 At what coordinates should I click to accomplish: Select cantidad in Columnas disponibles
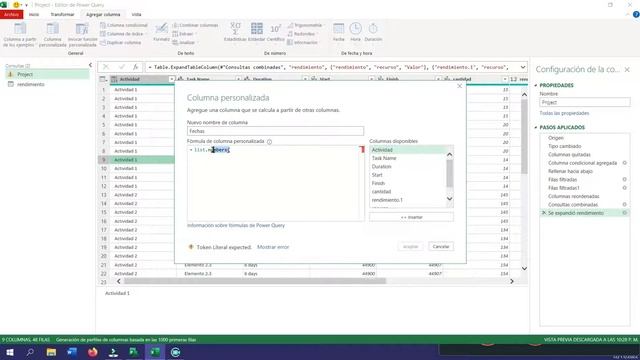[381, 191]
